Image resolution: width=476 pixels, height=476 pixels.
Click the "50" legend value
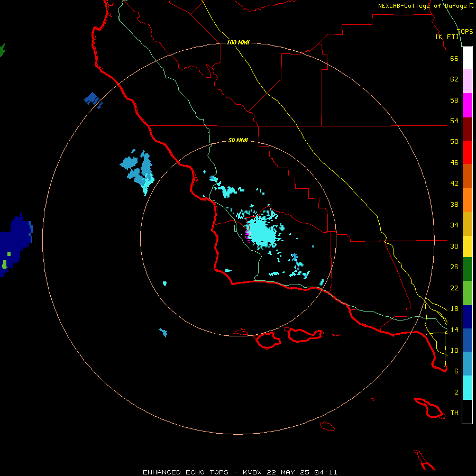(x=454, y=142)
